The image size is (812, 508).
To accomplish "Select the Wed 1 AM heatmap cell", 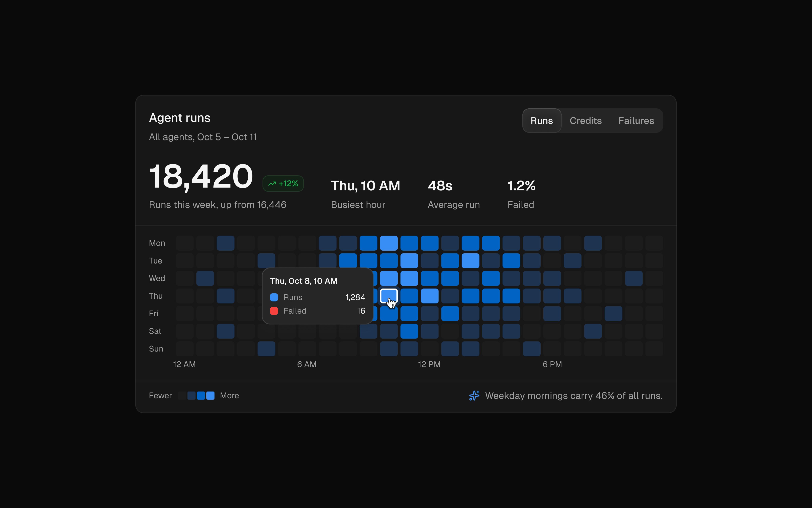I will point(205,279).
